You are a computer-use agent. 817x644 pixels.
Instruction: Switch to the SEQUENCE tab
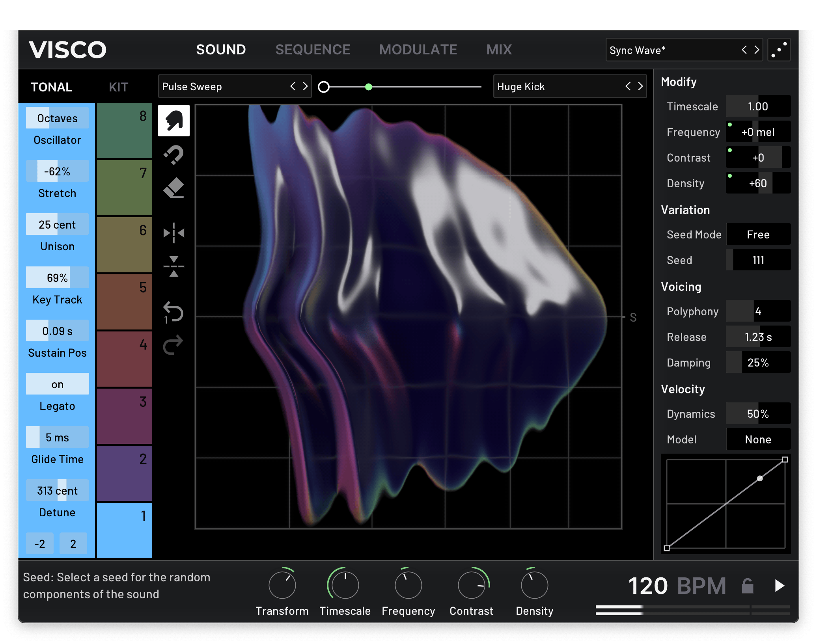click(313, 49)
